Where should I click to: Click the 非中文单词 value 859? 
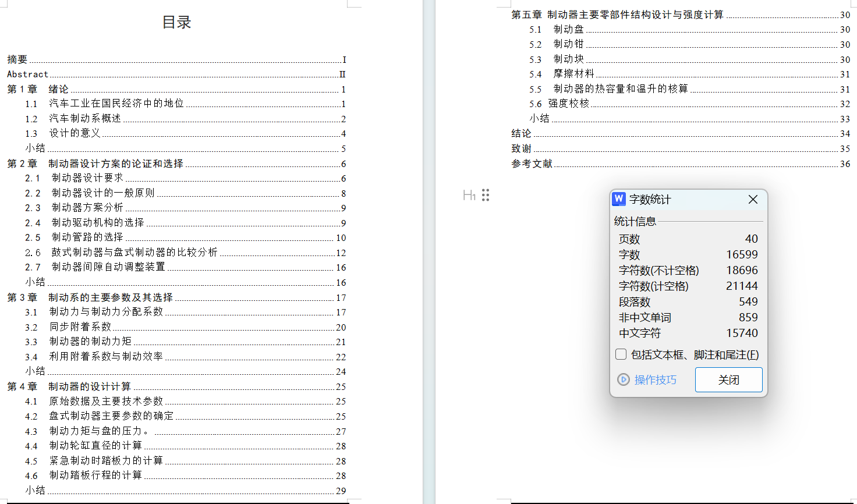[748, 317]
